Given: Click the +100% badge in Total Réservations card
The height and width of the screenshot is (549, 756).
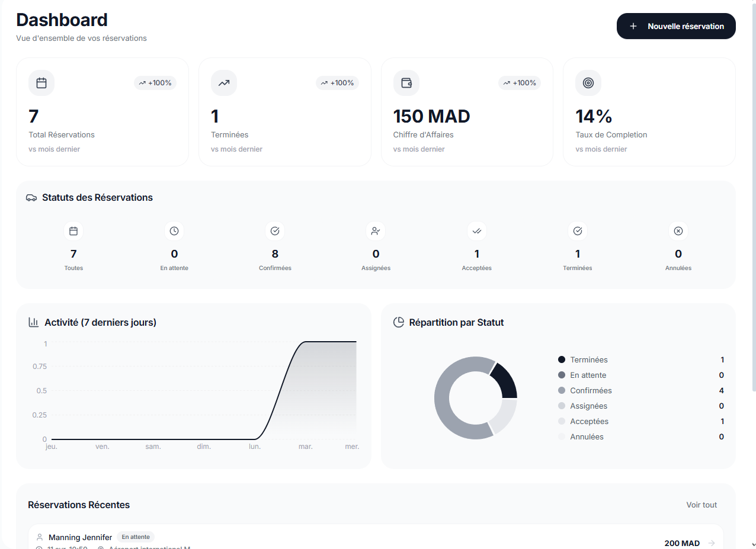Looking at the screenshot, I should [155, 83].
